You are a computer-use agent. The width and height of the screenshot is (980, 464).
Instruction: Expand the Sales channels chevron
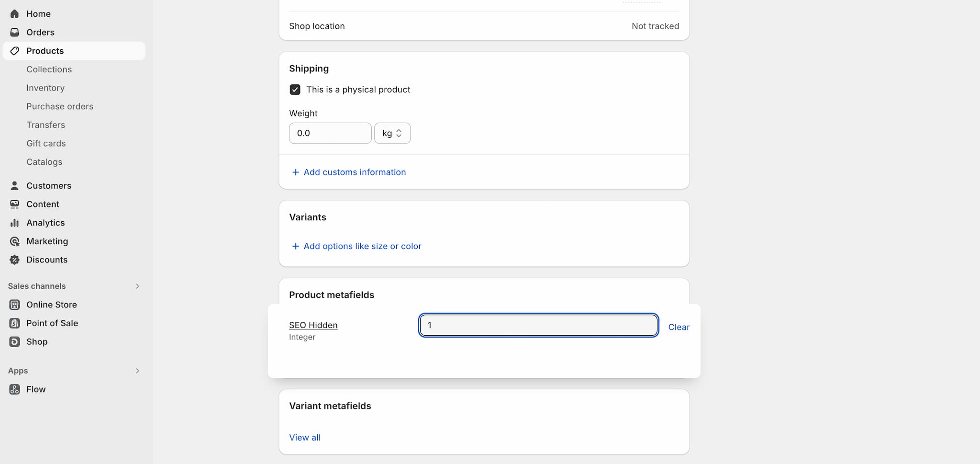pos(137,286)
